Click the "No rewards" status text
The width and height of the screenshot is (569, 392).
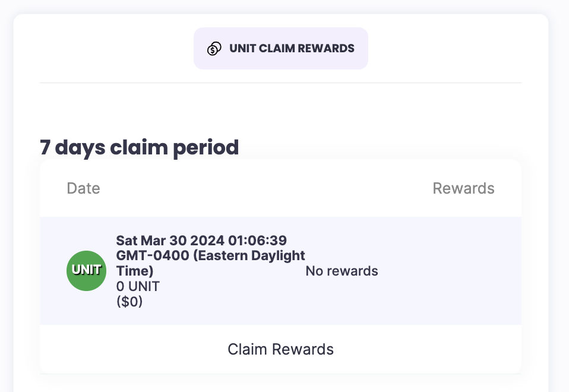342,271
